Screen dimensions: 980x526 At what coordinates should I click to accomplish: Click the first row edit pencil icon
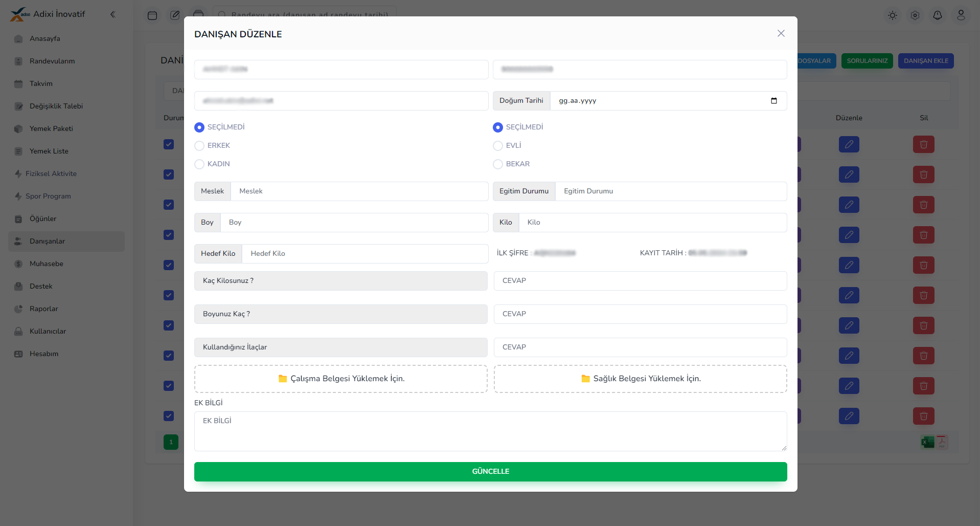[x=849, y=144]
